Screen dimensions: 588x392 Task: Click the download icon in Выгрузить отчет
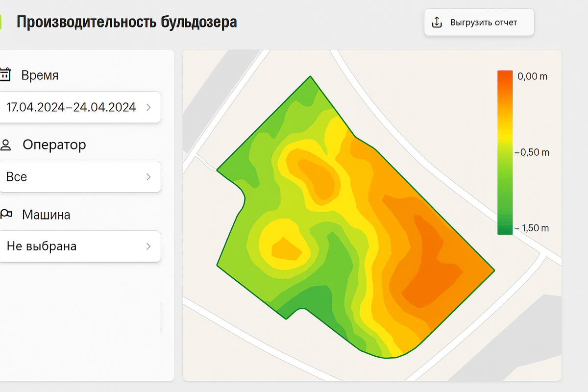[437, 22]
